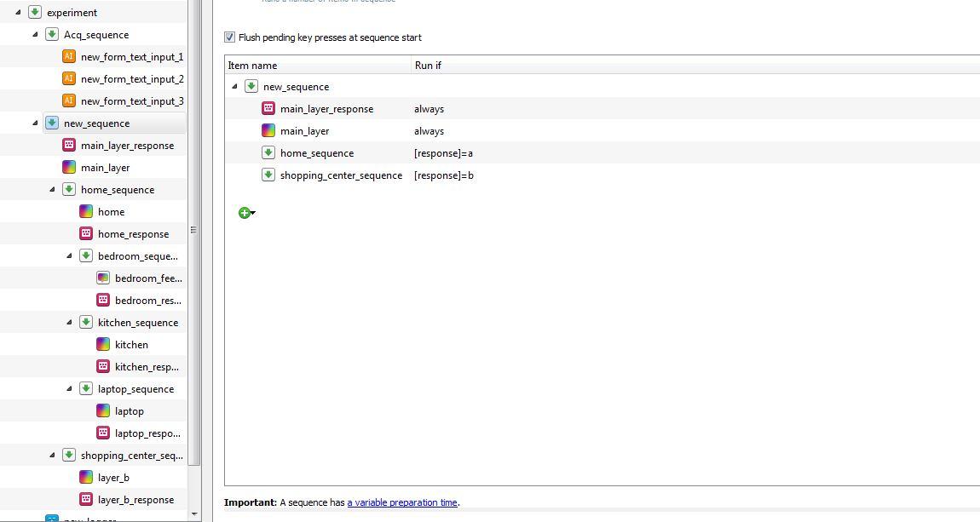Click main_layer icon in the item table
The image size is (980, 522).
268,130
